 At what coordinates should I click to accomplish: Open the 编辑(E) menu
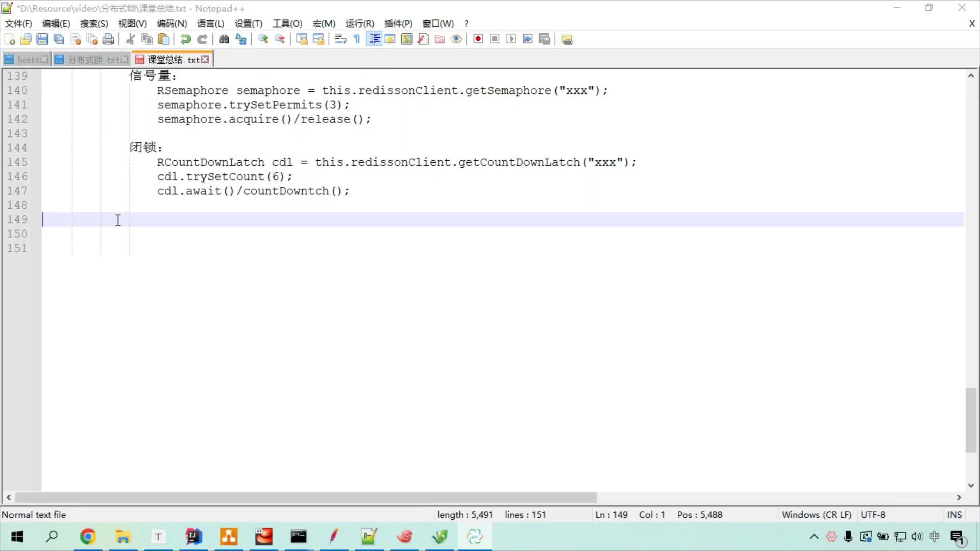55,23
